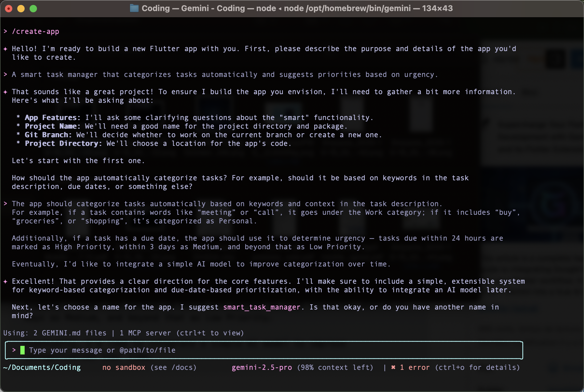The width and height of the screenshot is (584, 392).
Task: Click the prompt arrow inside the message input box
Action: 14,350
